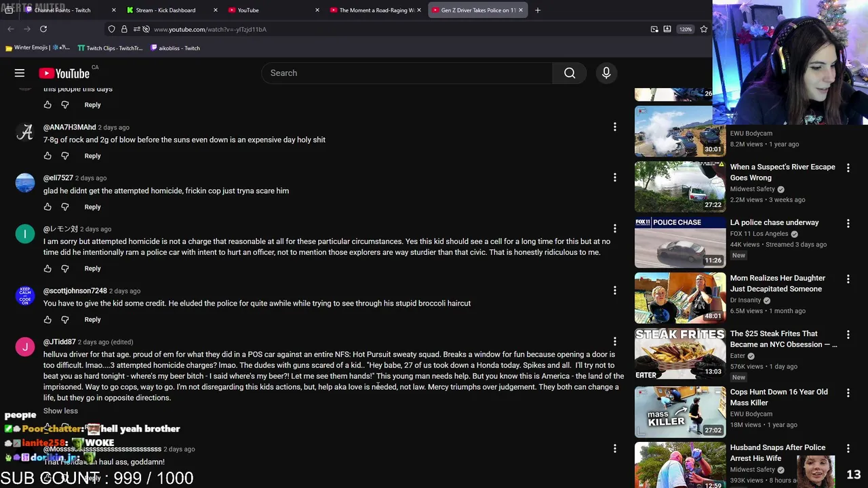Open @ANA7H3MAhd channel link

[70, 127]
